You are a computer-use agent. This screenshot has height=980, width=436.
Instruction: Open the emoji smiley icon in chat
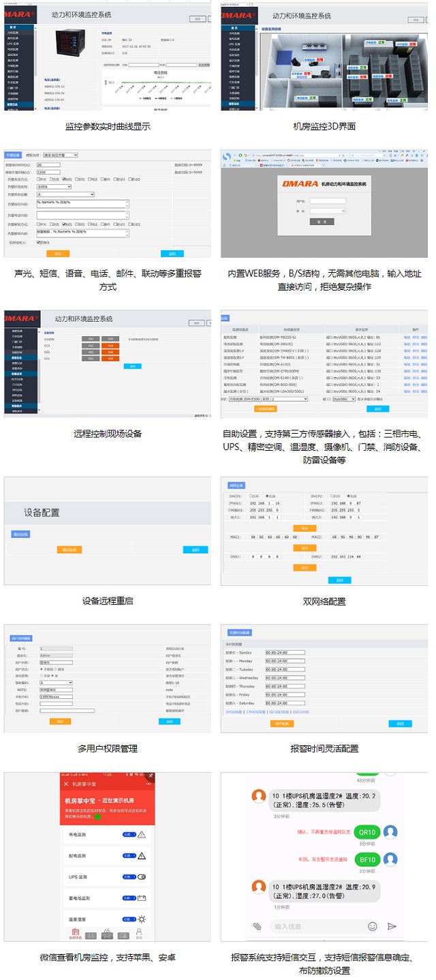coord(373,926)
